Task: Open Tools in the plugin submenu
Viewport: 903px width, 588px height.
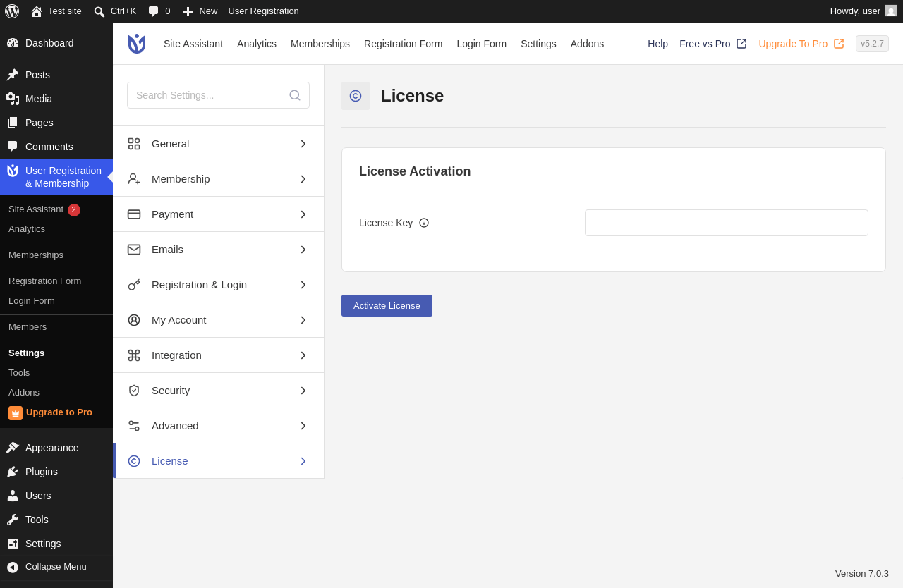Action: 19,373
